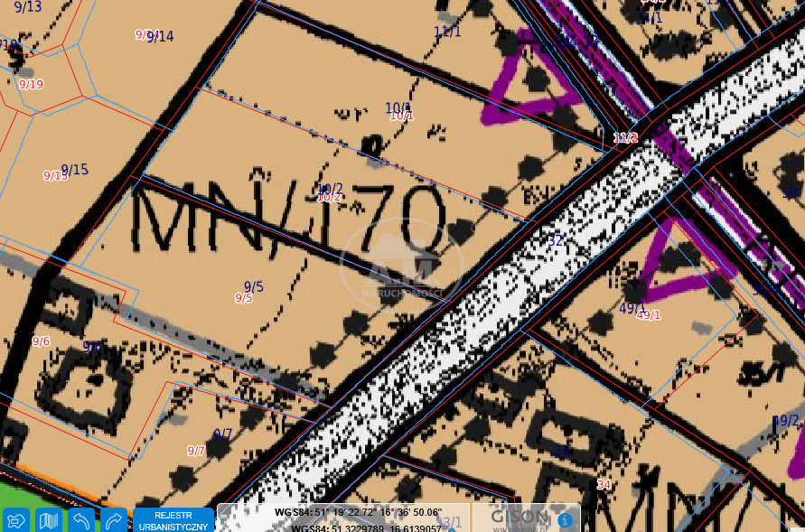The image size is (805, 532).
Task: Select parcel 10/2 on the map
Action: coord(330,191)
